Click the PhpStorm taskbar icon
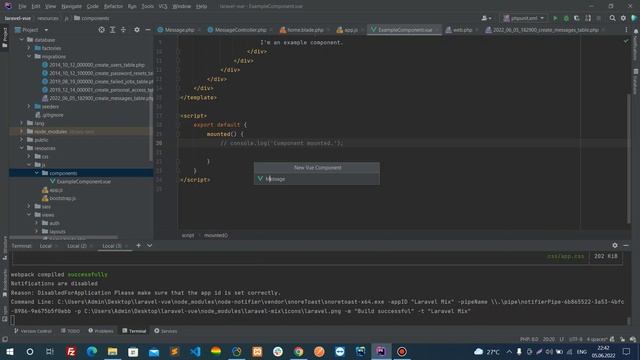Screen dimensions: 640x360 [x=381, y=351]
